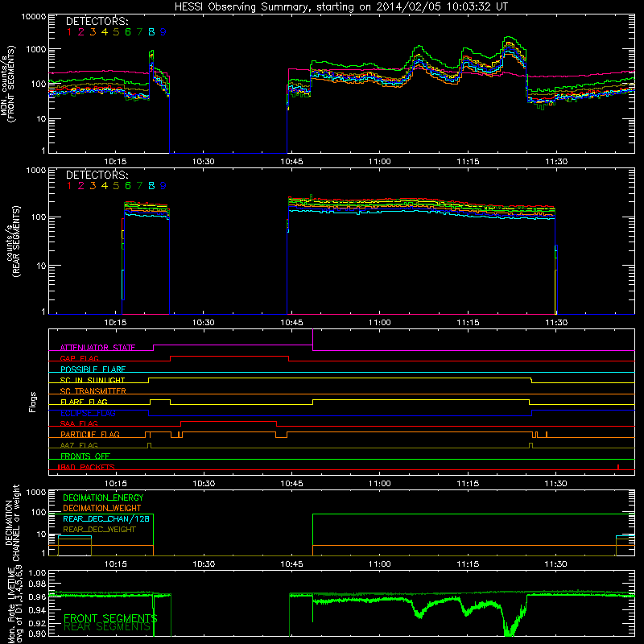Click the SC_TRANSMITTER label
The image size is (644, 644).
tap(93, 391)
